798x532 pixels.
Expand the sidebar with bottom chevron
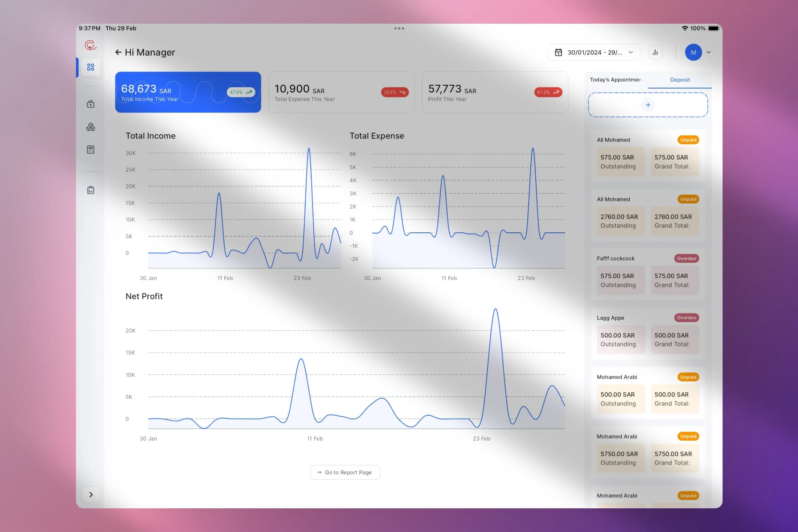click(91, 495)
